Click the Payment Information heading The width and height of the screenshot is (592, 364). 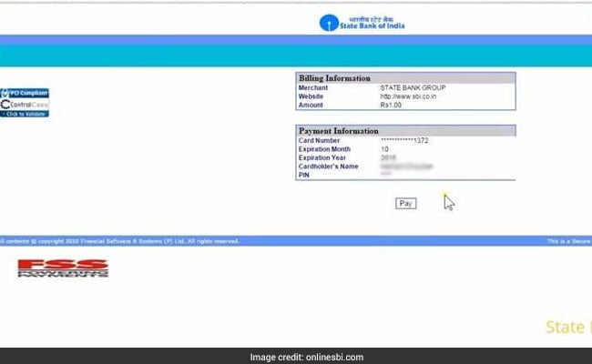point(339,131)
